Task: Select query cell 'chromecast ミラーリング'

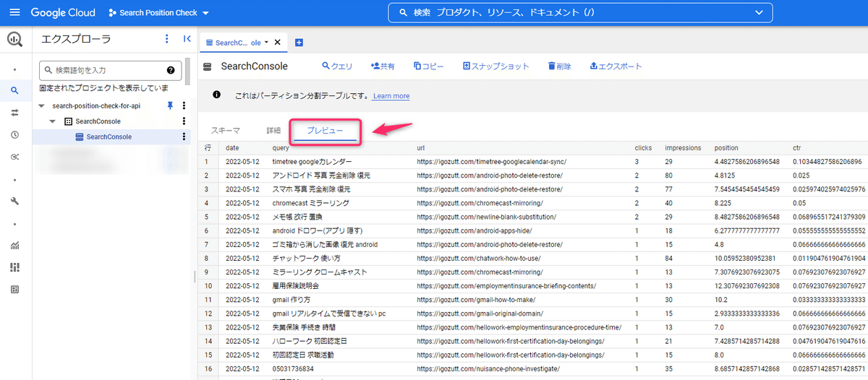Action: (x=310, y=203)
